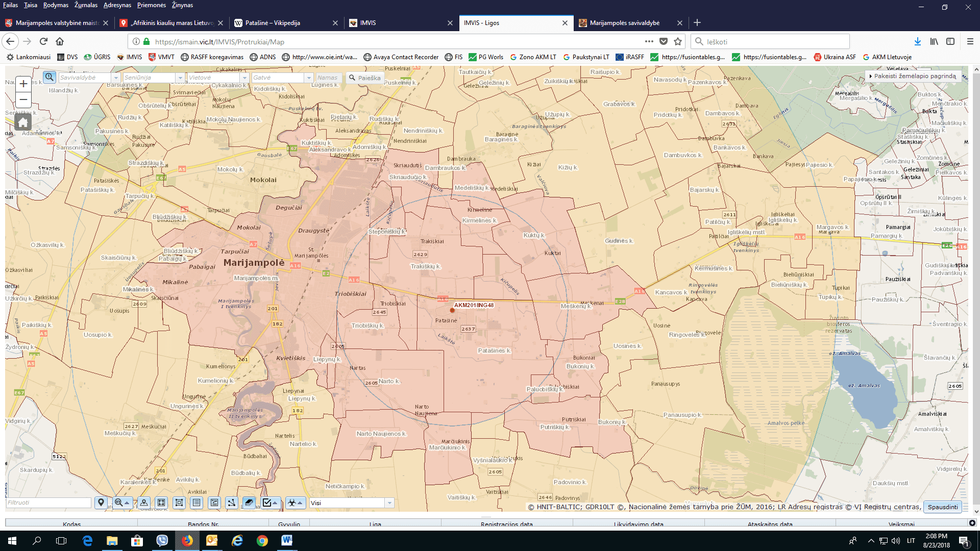Open the Priemonės menu

pos(152,5)
